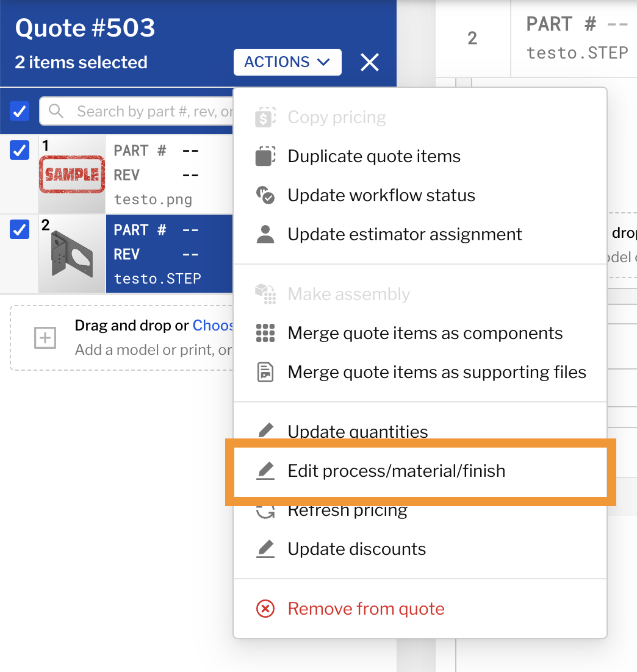Uncheck the testo.STEP item checkbox
The height and width of the screenshot is (672, 637).
pos(20,229)
